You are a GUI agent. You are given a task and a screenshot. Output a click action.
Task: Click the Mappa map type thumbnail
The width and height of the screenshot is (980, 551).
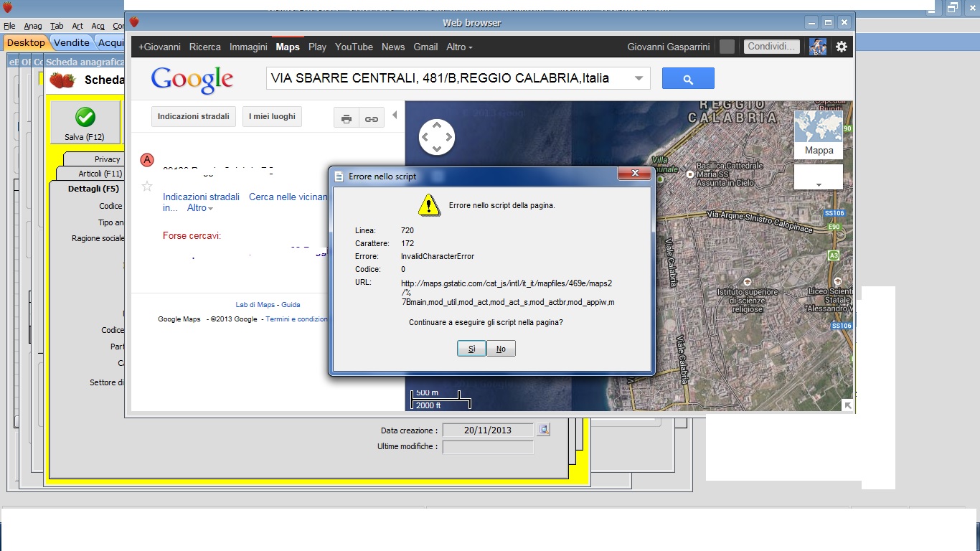[x=819, y=134]
